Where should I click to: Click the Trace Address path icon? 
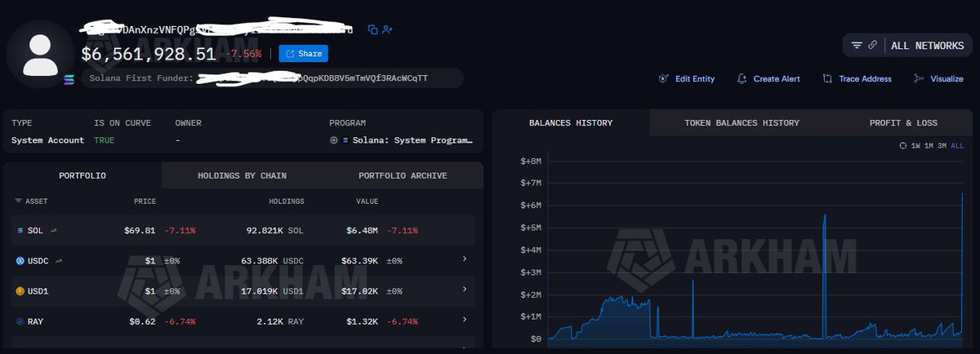[x=828, y=79]
